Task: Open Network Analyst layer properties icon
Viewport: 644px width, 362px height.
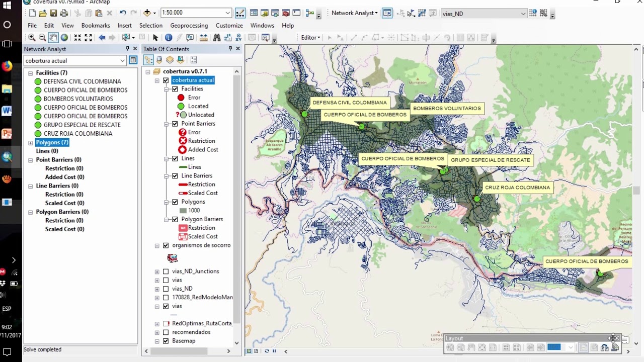Action: click(133, 60)
